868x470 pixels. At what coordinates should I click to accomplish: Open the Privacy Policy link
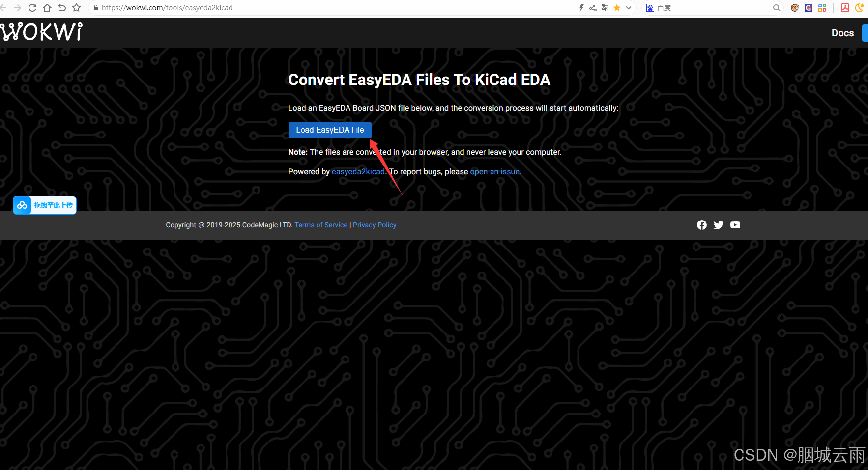point(375,225)
